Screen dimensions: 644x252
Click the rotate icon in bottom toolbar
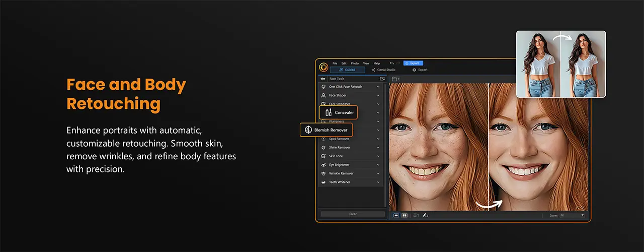click(416, 215)
